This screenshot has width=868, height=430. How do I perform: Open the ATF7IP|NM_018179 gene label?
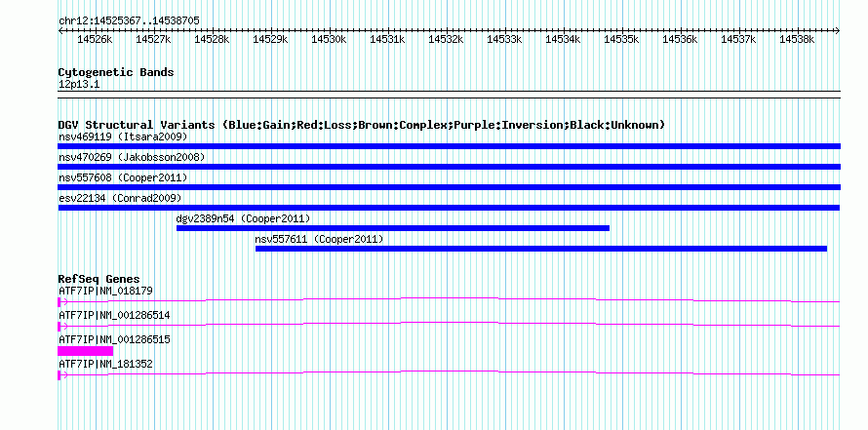tap(105, 291)
